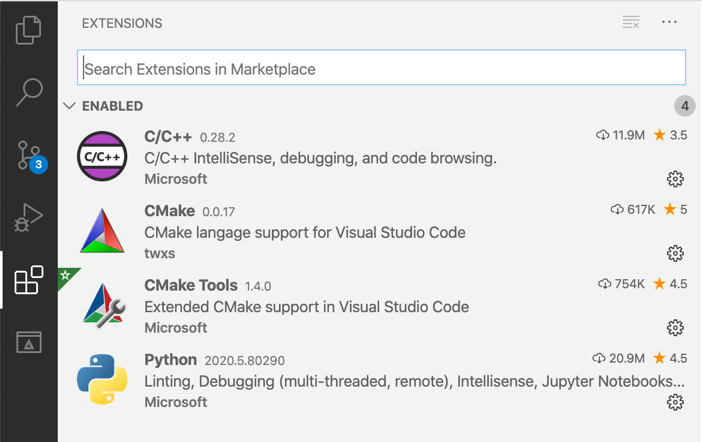Click the CMake 5 star rating

[675, 209]
